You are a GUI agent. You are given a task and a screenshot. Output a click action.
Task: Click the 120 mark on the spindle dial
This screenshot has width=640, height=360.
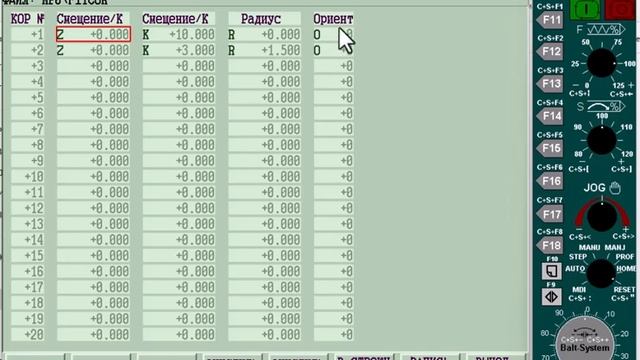627,154
